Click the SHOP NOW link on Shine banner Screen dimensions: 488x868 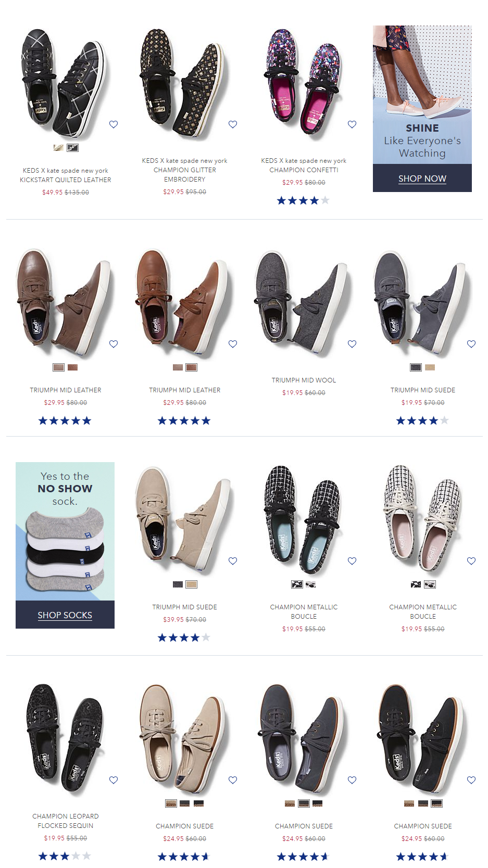tap(422, 178)
